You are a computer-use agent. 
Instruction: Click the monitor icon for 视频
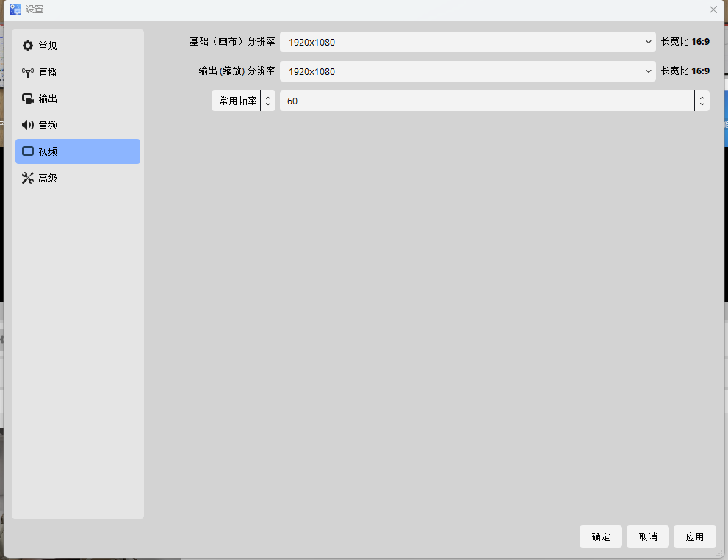pyautogui.click(x=28, y=151)
